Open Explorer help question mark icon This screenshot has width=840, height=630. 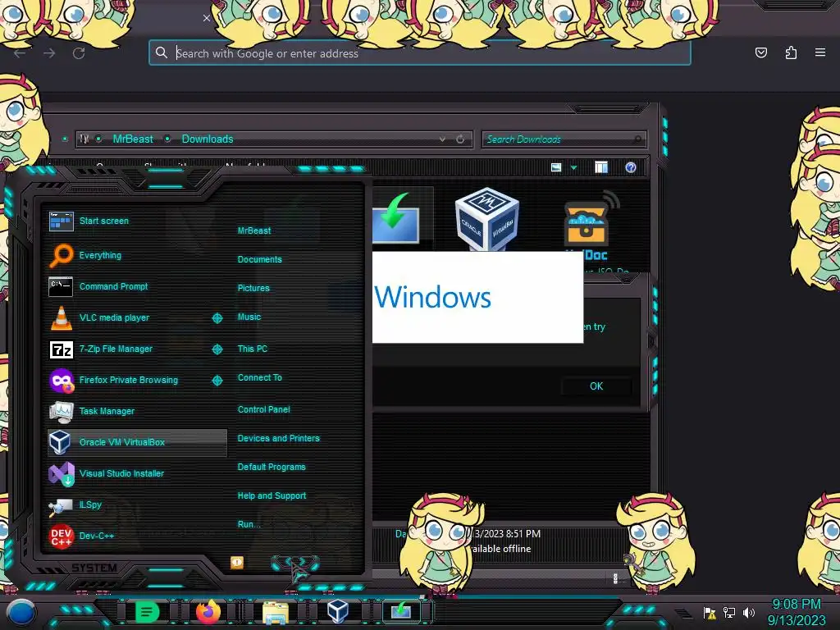pos(631,167)
